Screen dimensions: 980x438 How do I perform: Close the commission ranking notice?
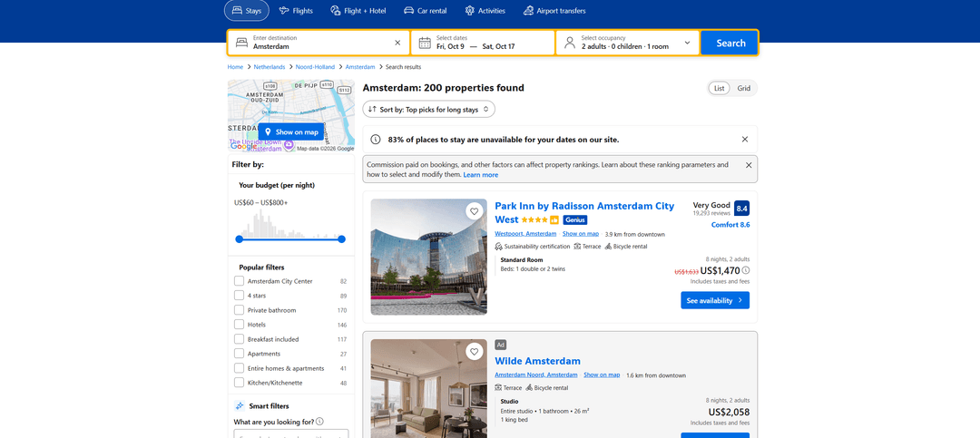[749, 165]
